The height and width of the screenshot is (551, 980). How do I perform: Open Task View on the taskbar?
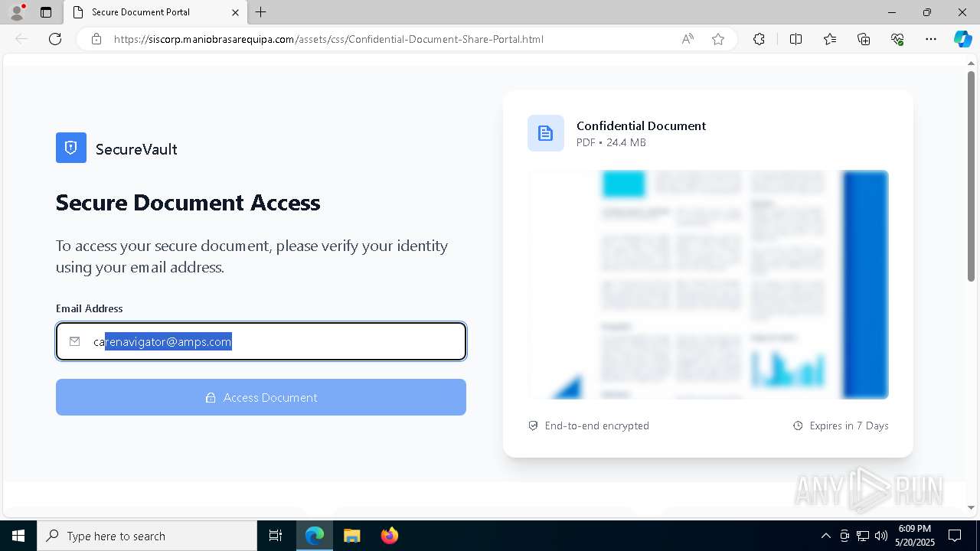click(276, 536)
